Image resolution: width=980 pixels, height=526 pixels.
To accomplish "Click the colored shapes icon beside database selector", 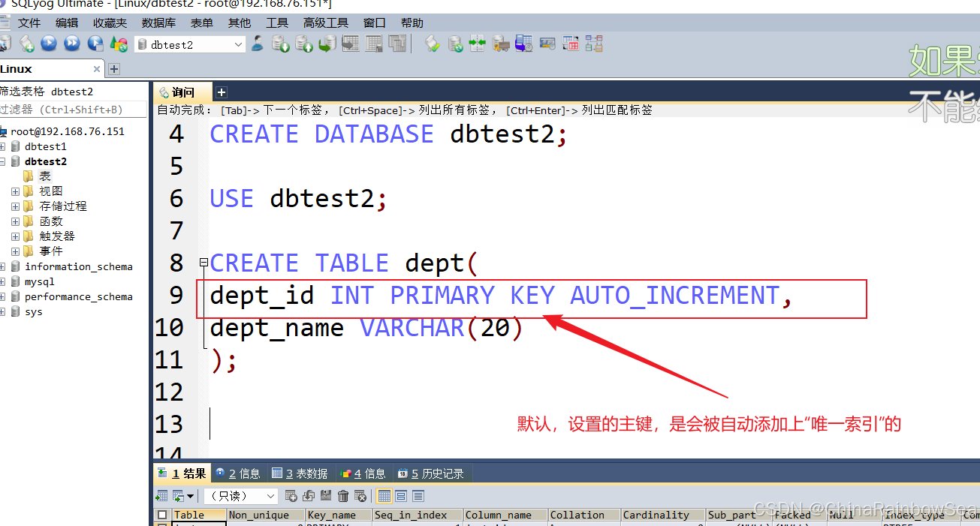I will 119,44.
